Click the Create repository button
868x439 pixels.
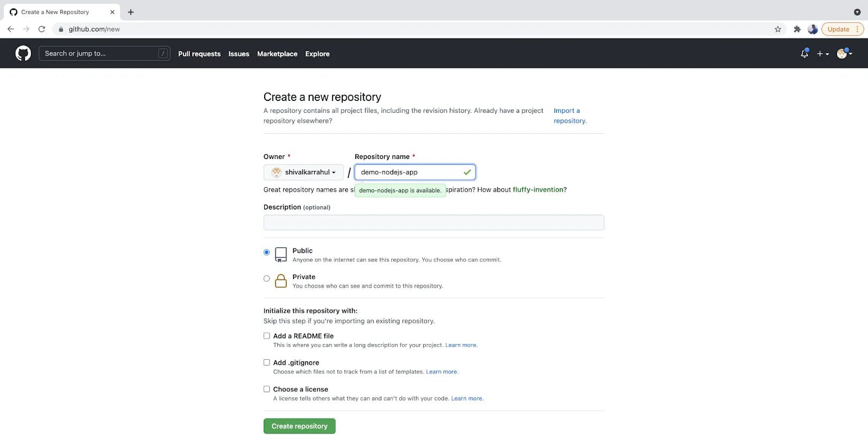(299, 426)
